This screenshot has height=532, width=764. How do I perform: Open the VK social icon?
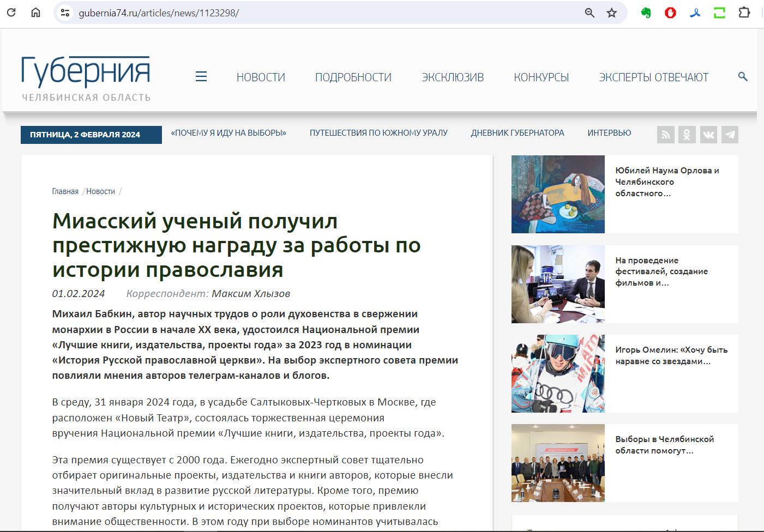pos(708,135)
